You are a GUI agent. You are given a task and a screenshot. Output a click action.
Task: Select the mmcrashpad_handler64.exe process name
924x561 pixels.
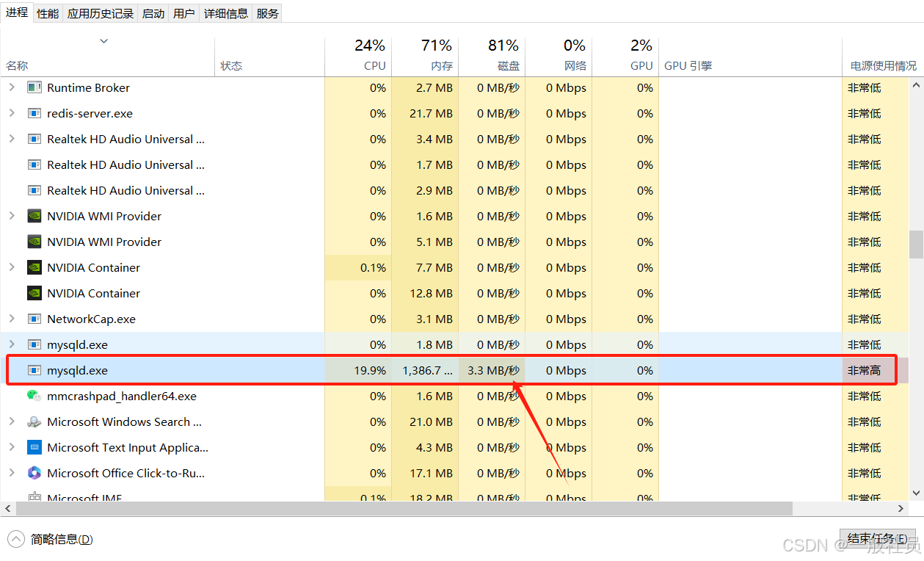click(x=122, y=396)
